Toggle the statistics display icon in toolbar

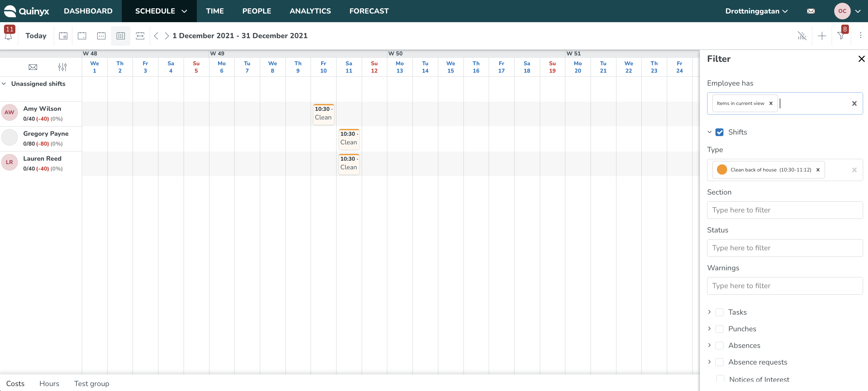[x=802, y=36]
